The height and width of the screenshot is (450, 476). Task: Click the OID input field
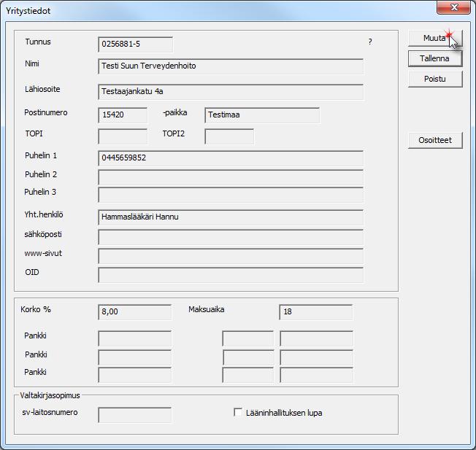point(231,275)
